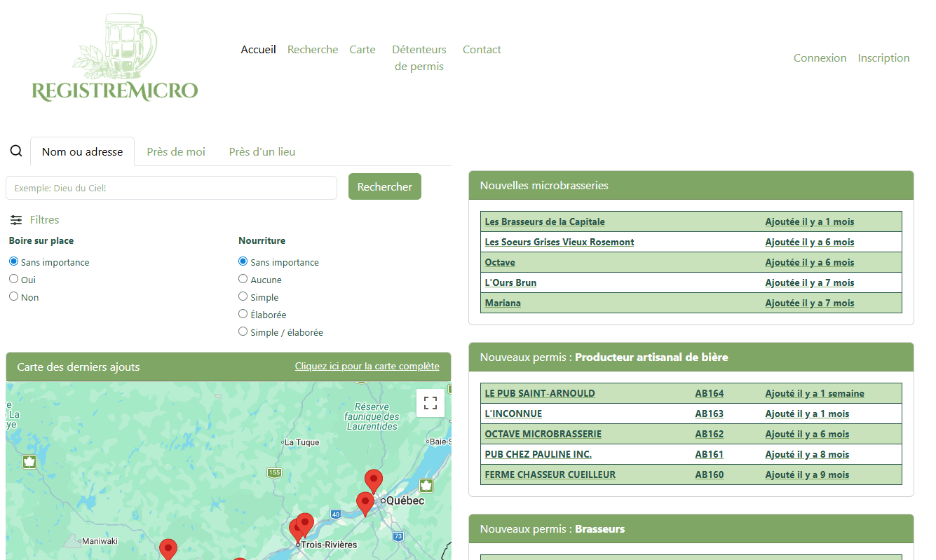Open the full map link
The image size is (936, 560).
coord(367,367)
